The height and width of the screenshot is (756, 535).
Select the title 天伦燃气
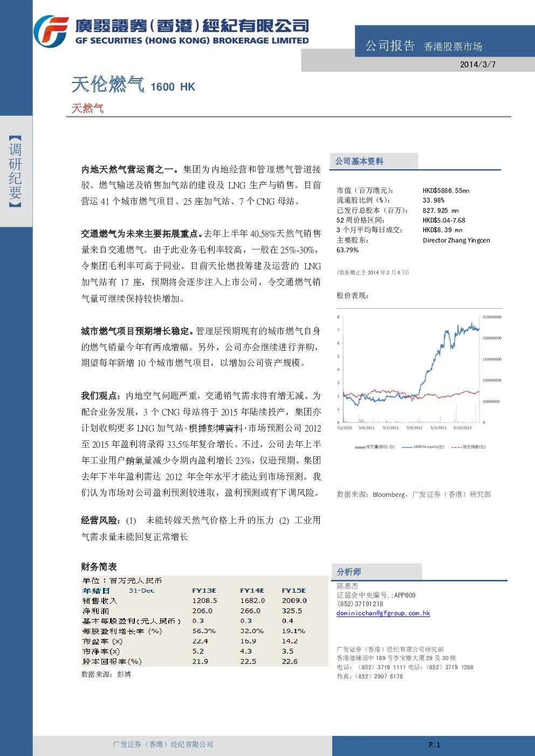[x=108, y=85]
